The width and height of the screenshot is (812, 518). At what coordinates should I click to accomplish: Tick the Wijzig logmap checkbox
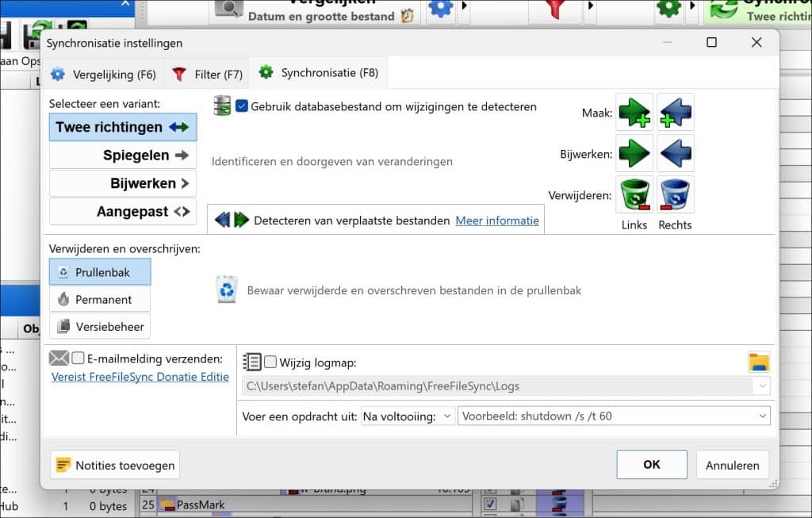[x=270, y=362]
